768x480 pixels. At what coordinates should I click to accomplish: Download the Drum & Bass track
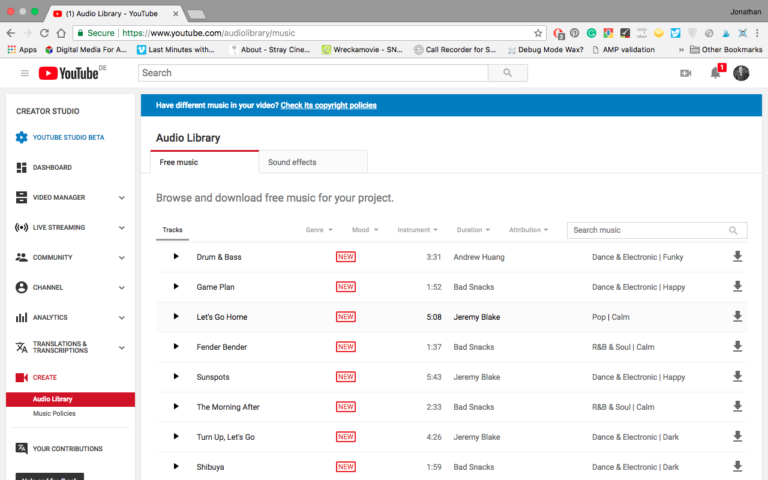tap(737, 256)
